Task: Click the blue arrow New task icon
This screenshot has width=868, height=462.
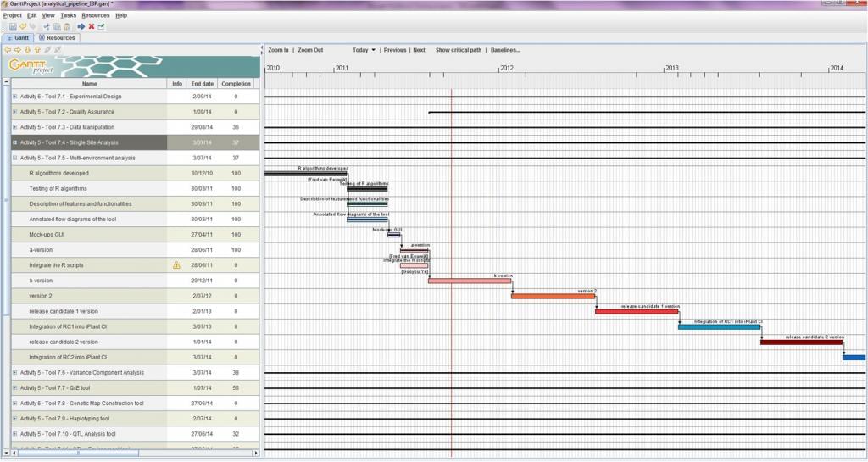Action: coord(81,26)
